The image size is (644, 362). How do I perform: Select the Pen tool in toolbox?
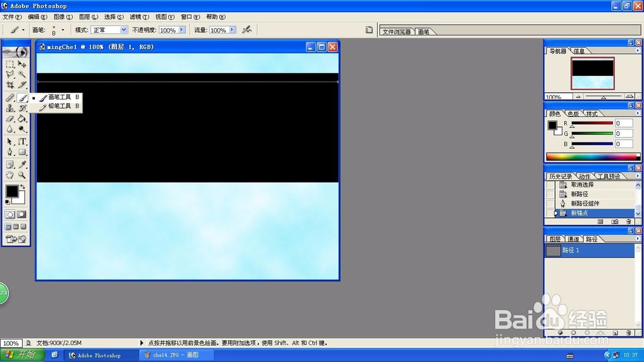click(x=10, y=152)
